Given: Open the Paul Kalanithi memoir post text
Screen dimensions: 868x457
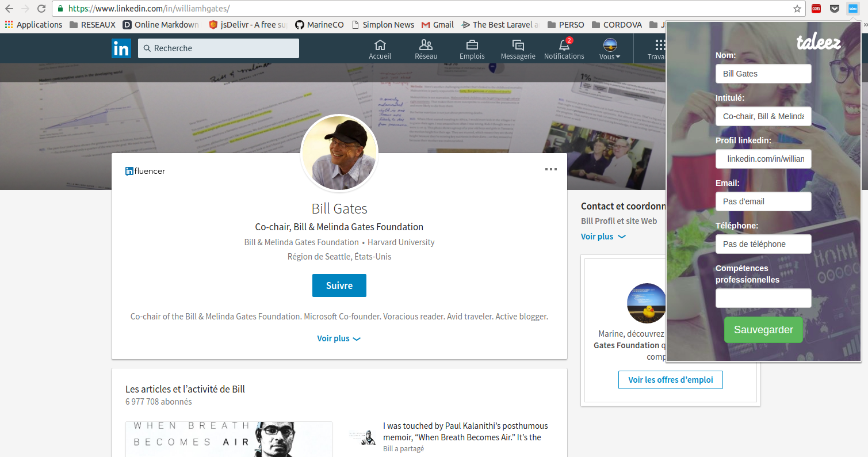Looking at the screenshot, I should (x=465, y=432).
